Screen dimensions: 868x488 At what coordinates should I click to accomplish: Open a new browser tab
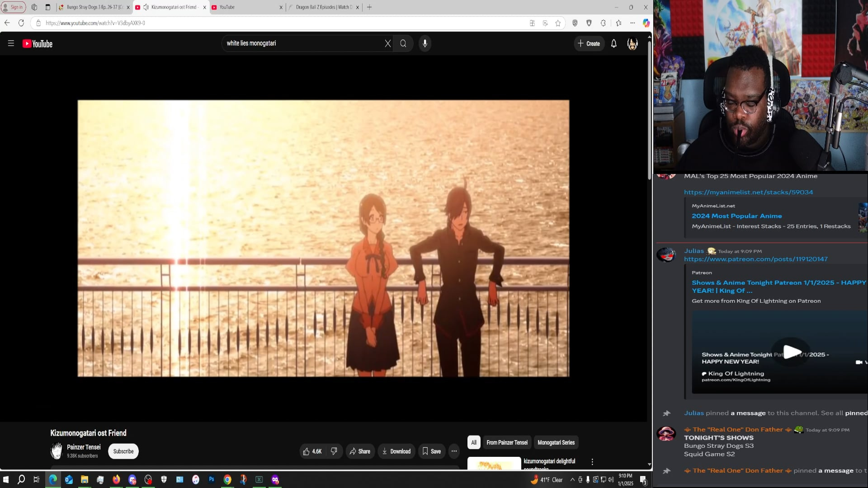[369, 7]
